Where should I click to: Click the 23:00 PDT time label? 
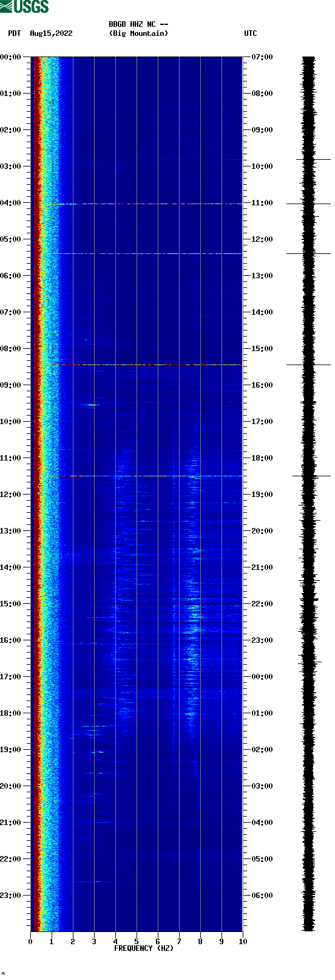tap(10, 896)
